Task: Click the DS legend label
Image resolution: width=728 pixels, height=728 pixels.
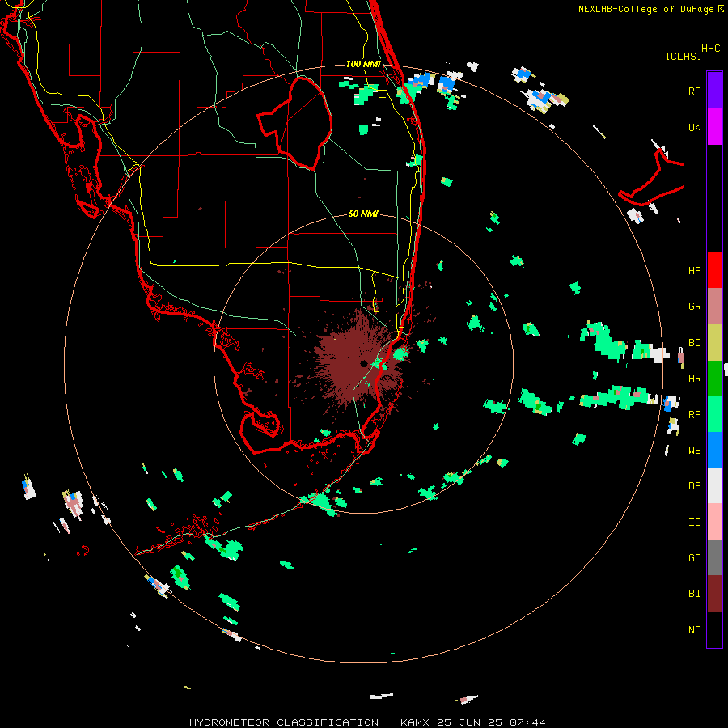Action: click(x=694, y=486)
